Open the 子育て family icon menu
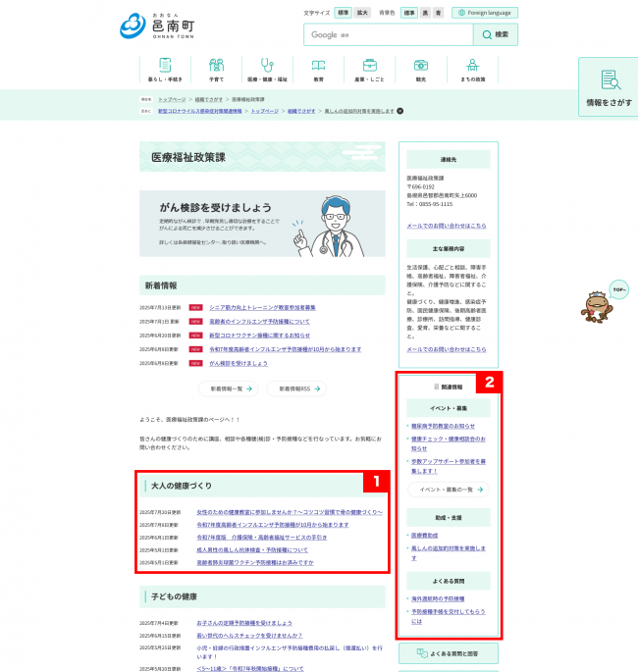Screen dimensions: 638x672 [x=216, y=69]
